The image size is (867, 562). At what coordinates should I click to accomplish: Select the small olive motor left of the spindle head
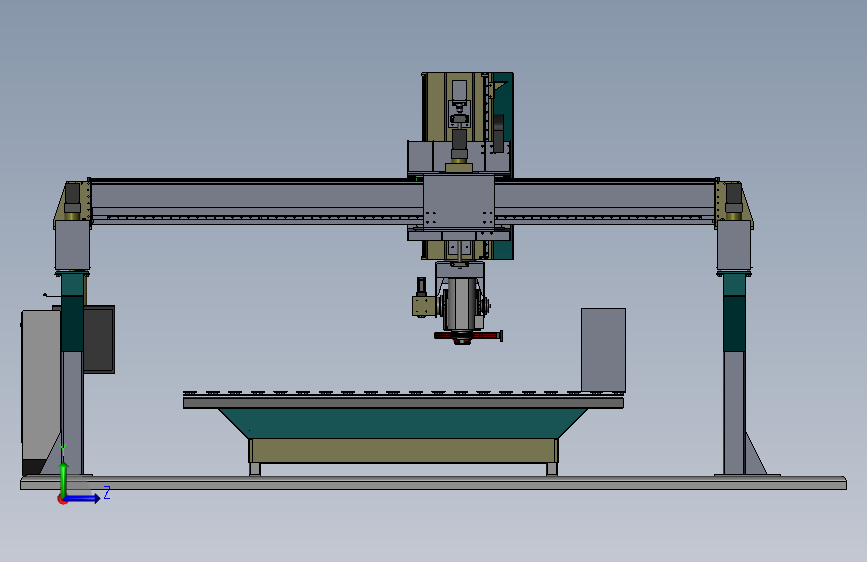tap(423, 306)
